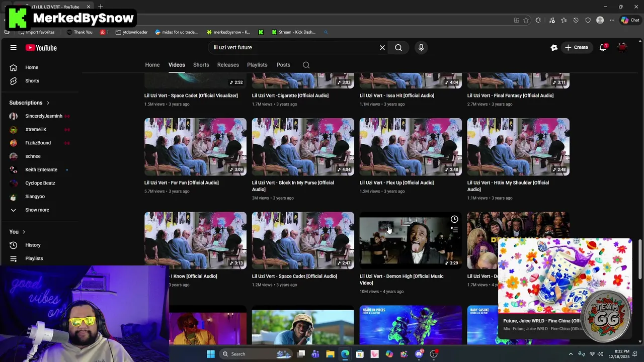Viewport: 644px width, 362px height.
Task: Open the YouTube hamburger guide menu
Action: [14, 48]
